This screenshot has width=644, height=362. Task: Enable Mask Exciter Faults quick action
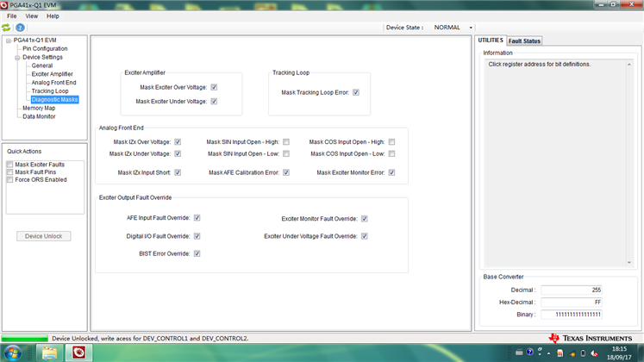[9, 165]
